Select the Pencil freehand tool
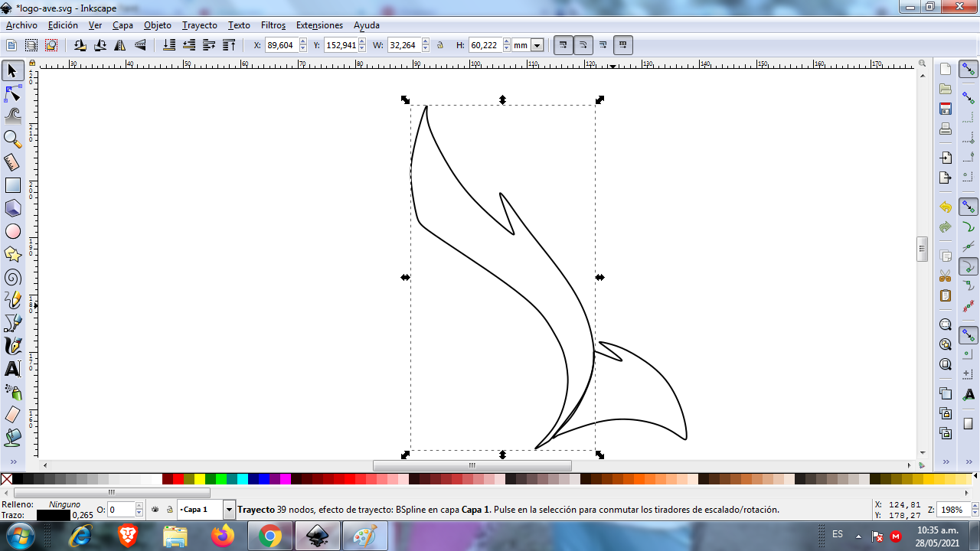Image resolution: width=980 pixels, height=551 pixels. [x=12, y=300]
